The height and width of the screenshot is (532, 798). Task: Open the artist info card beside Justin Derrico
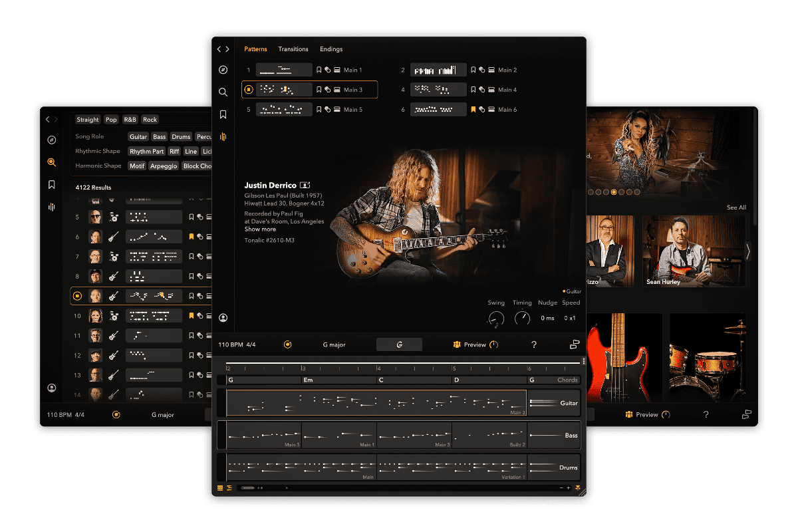(x=306, y=185)
